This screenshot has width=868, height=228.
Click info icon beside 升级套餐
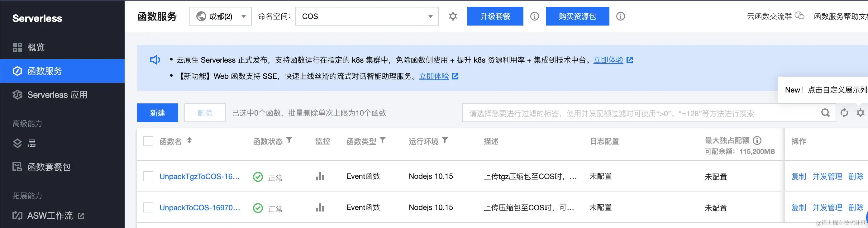[x=534, y=16]
